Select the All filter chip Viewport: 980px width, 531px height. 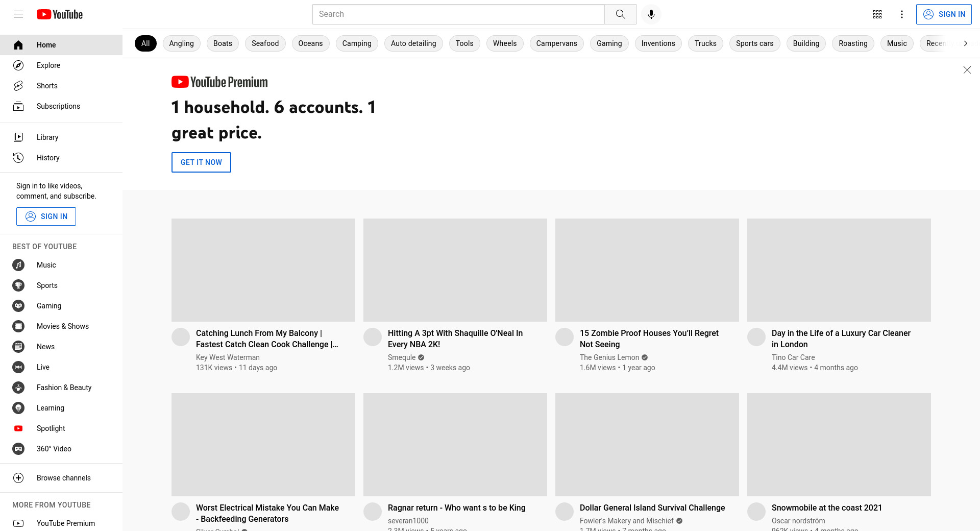tap(145, 43)
